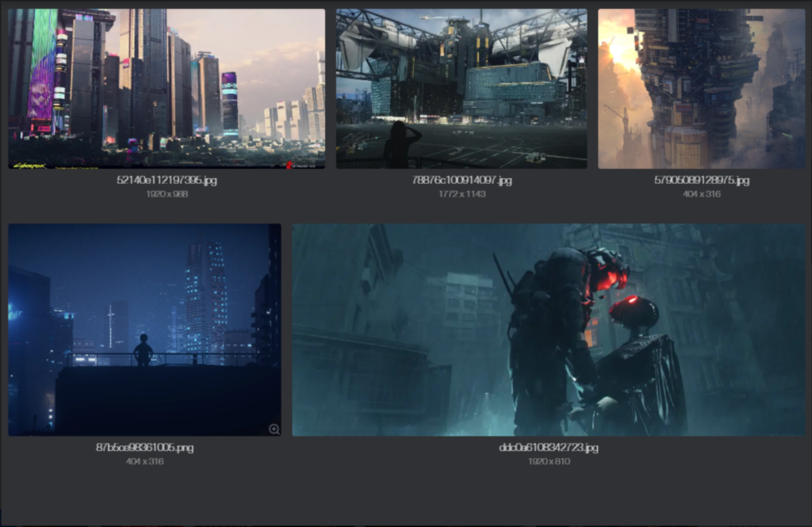This screenshot has width=812, height=527.
Task: Open the sunset mega-tower thumbnail
Action: click(x=702, y=89)
